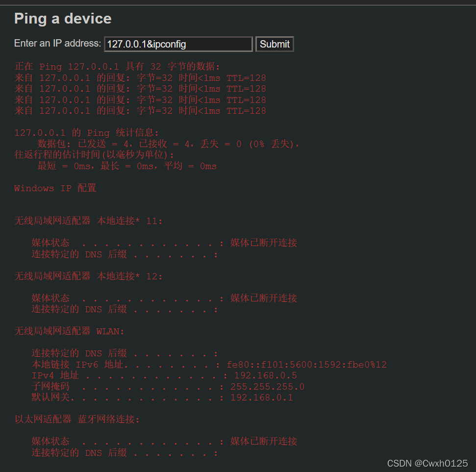
Task: Click the "Ping a device" heading
Action: pyautogui.click(x=63, y=19)
